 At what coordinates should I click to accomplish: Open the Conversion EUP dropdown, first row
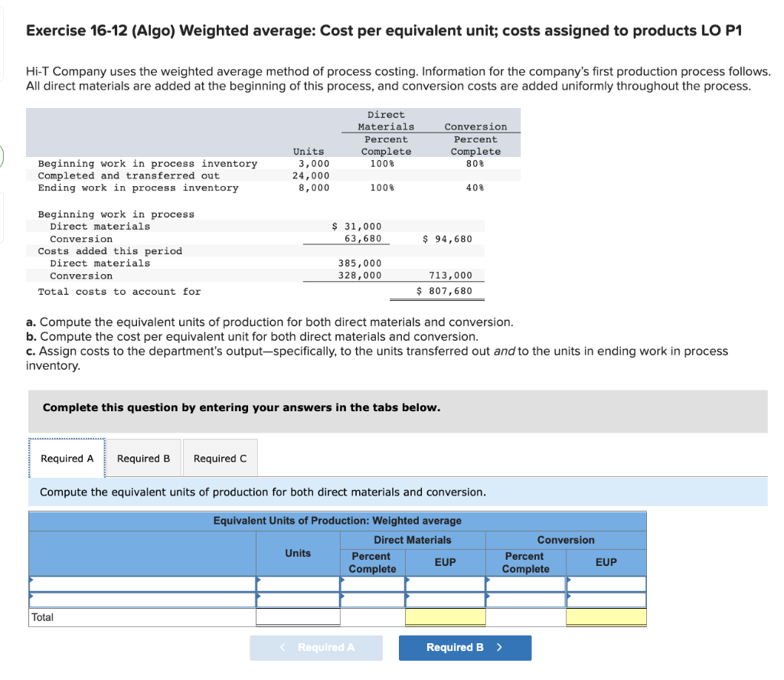(606, 584)
